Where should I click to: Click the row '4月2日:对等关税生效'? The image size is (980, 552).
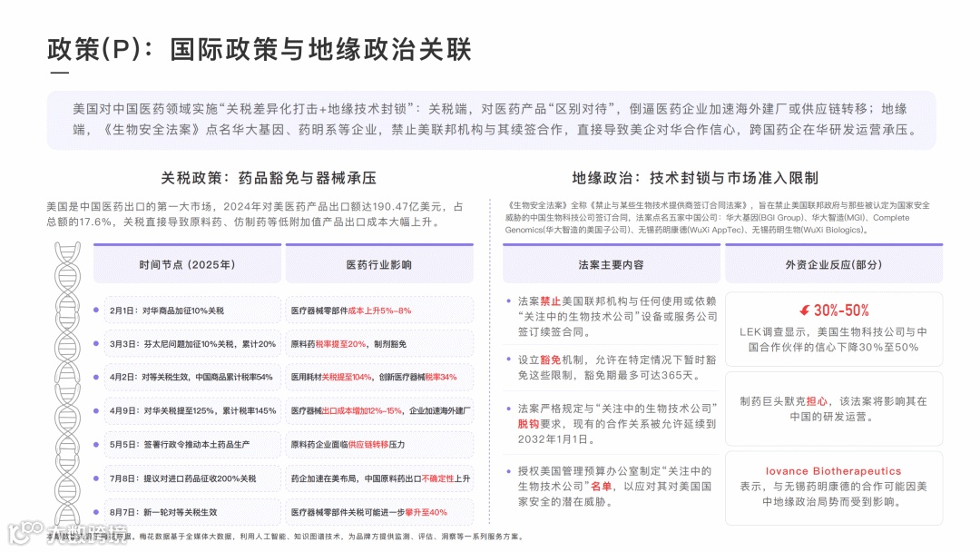point(192,377)
